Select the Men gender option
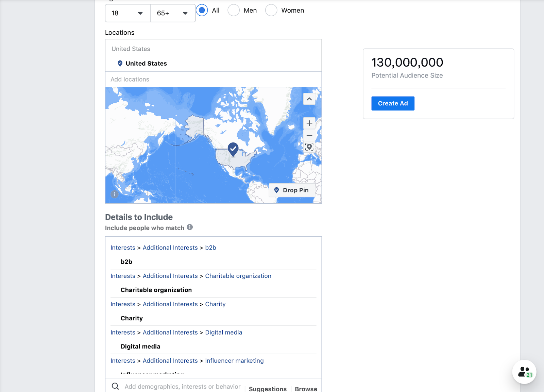Image resolution: width=544 pixels, height=392 pixels. (234, 10)
